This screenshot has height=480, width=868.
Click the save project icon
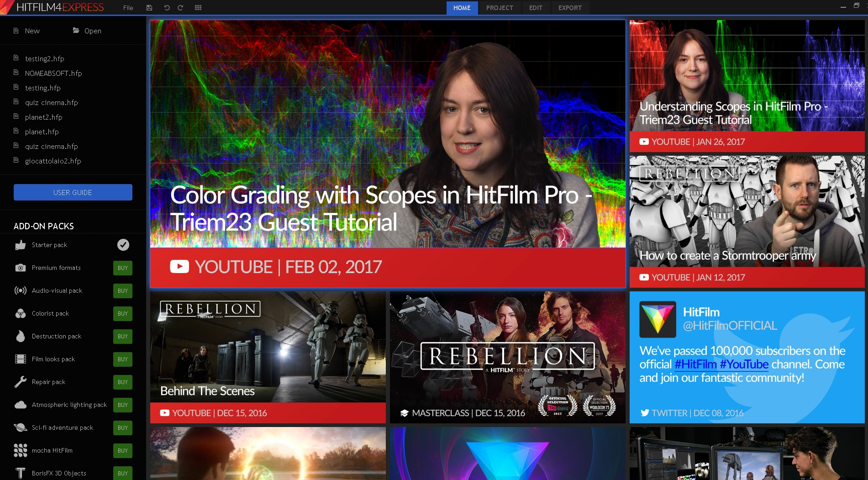149,8
